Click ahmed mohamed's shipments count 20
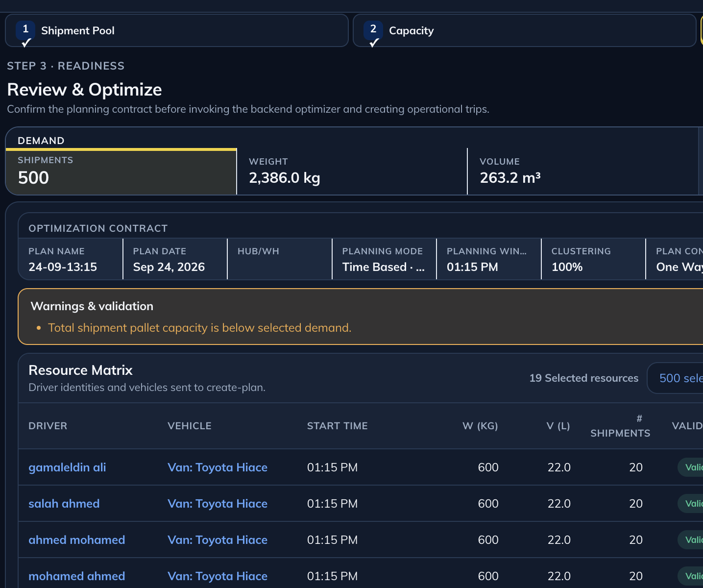The image size is (703, 588). [636, 540]
